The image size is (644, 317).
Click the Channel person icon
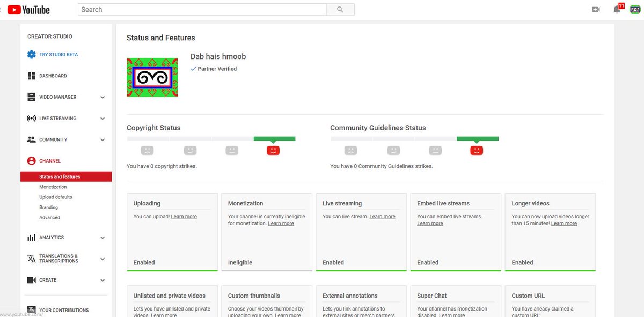[31, 161]
